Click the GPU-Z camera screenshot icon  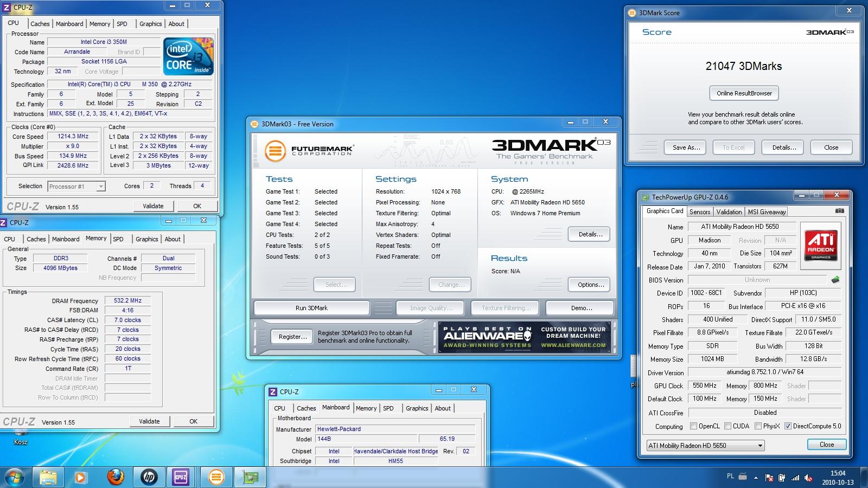click(x=839, y=211)
